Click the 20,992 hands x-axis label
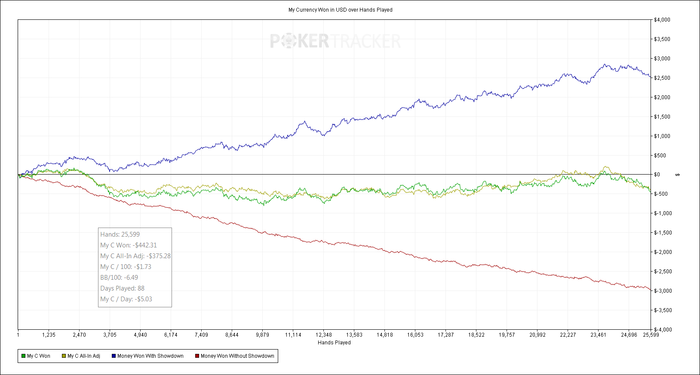700x375 pixels. (538, 335)
